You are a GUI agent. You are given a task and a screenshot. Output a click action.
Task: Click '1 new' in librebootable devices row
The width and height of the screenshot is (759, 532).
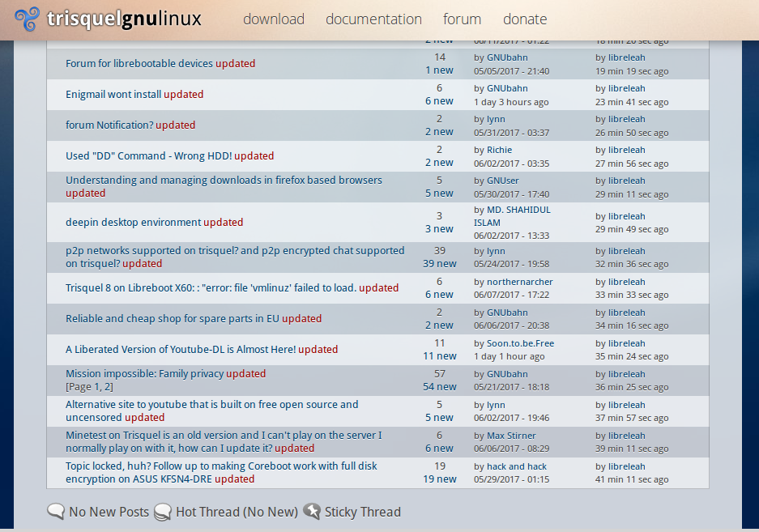(x=440, y=70)
